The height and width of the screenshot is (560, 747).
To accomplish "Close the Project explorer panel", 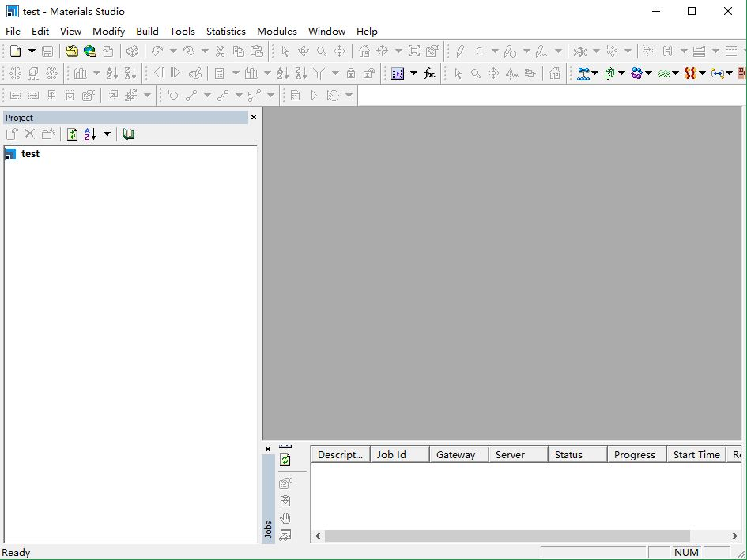I will 254,118.
